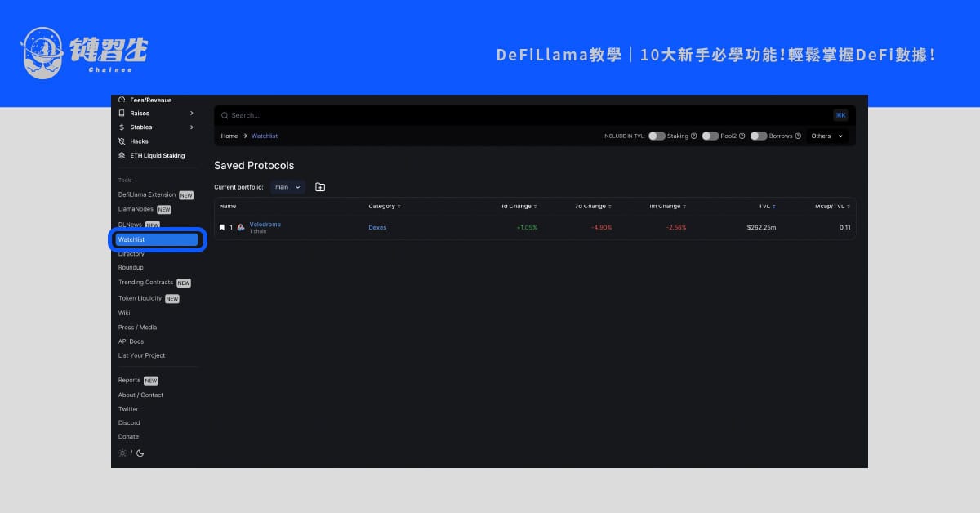Screen dimensions: 980x513
Task: Expand the Raises submenu chevron
Action: [192, 113]
